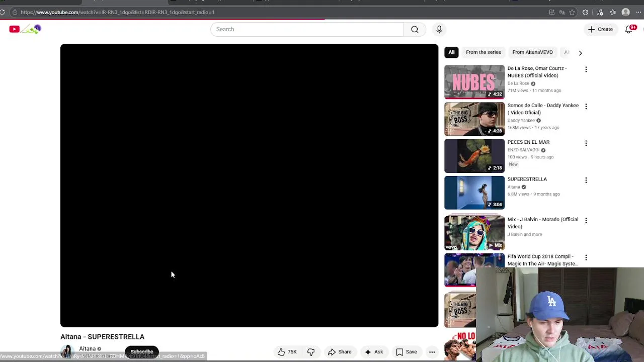Screen dimensions: 644x362
Task: Favorite this page with star icon
Action: click(x=572, y=12)
